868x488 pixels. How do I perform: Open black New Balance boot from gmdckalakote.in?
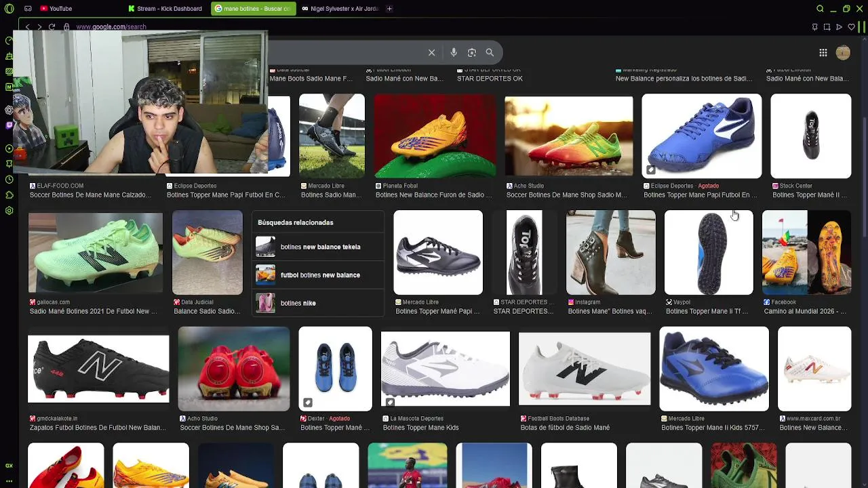(98, 369)
